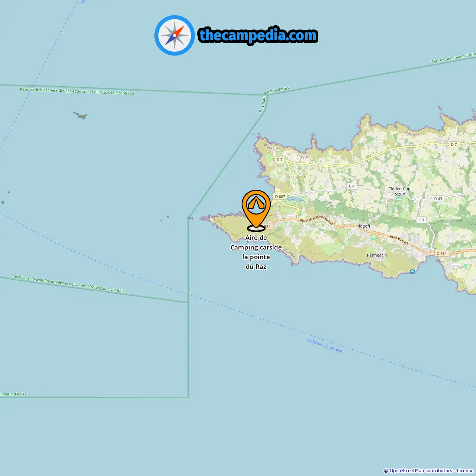Image resolution: width=476 pixels, height=476 pixels.
Task: Click the thecampedia compass logo
Action: (174, 35)
